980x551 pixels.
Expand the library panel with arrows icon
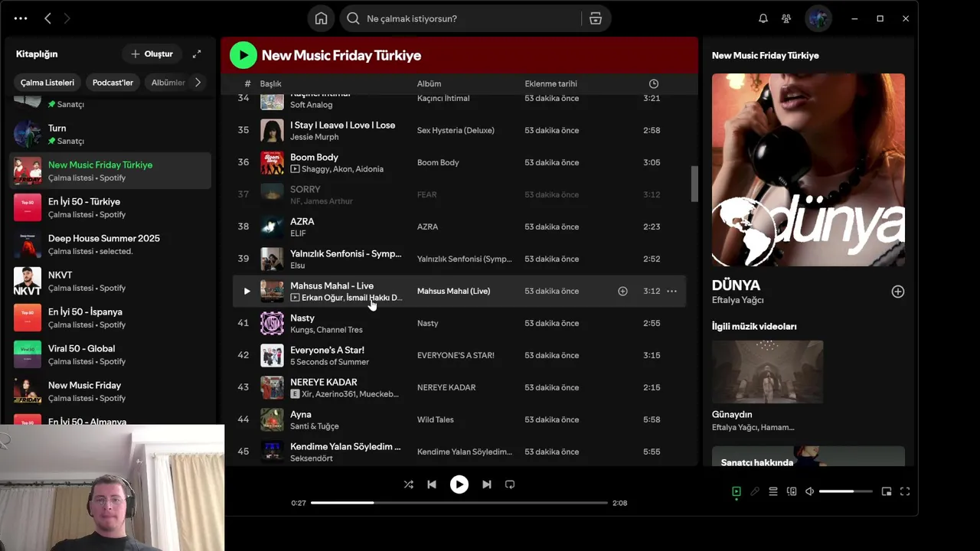click(197, 54)
